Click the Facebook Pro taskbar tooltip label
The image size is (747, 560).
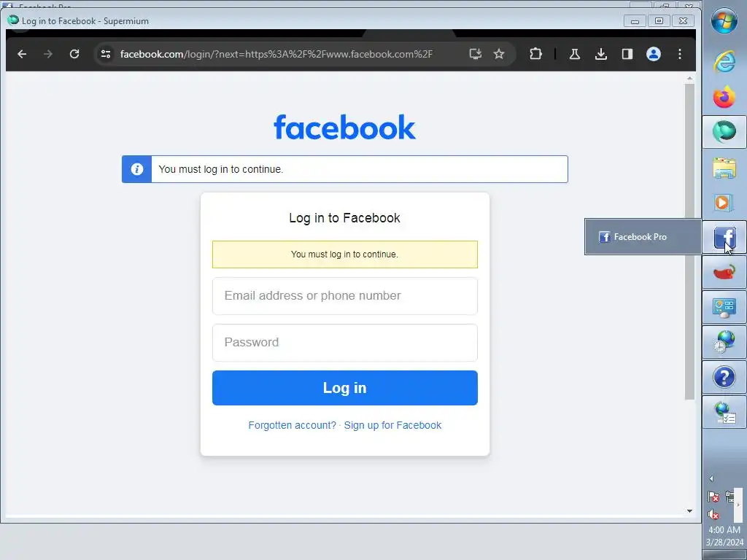[640, 237]
